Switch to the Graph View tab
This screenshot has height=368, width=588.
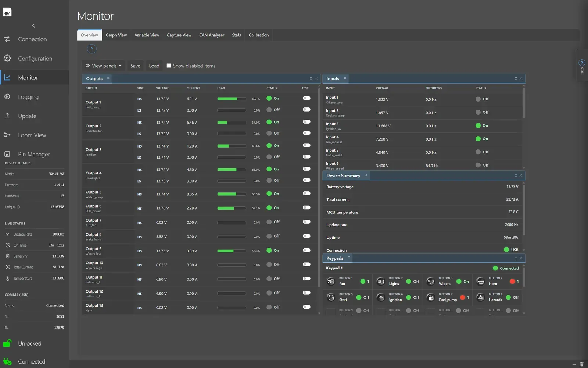(116, 35)
